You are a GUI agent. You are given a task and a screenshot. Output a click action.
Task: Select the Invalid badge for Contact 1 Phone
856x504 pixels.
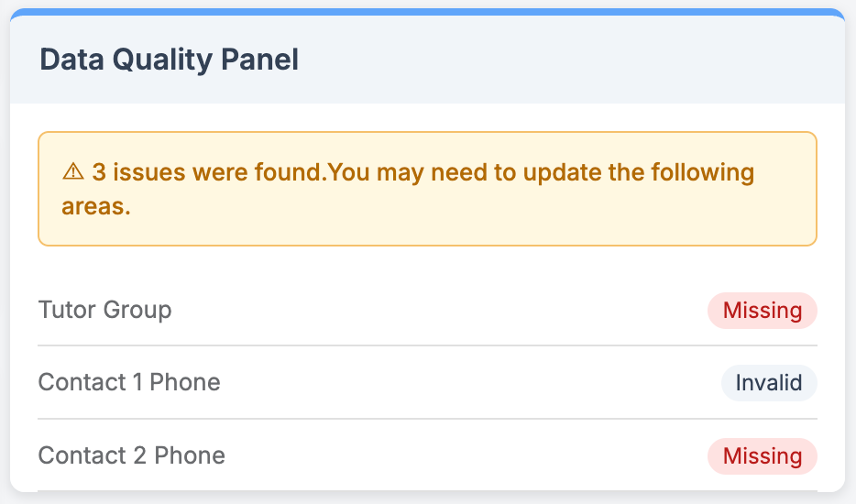(768, 383)
